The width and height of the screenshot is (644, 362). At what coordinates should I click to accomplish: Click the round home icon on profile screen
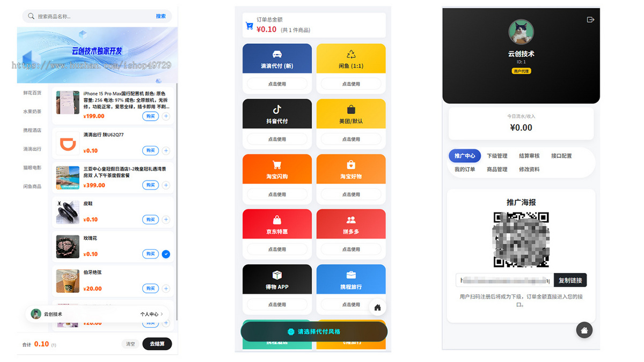coord(584,330)
